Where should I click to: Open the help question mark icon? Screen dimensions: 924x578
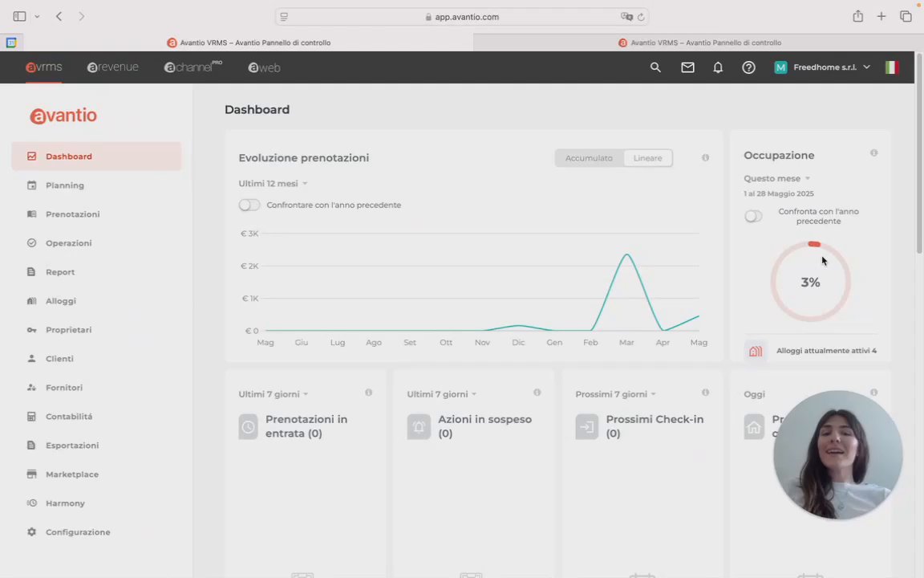pyautogui.click(x=748, y=67)
